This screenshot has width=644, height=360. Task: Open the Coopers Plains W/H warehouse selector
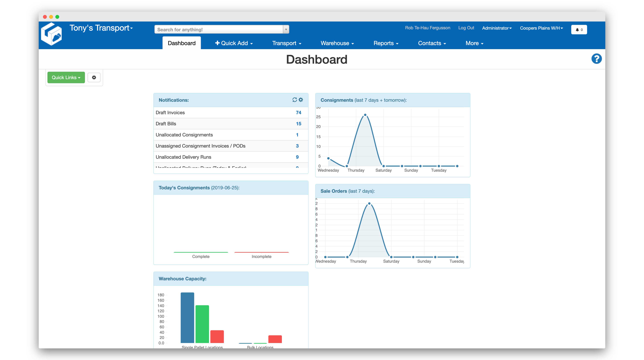(541, 28)
